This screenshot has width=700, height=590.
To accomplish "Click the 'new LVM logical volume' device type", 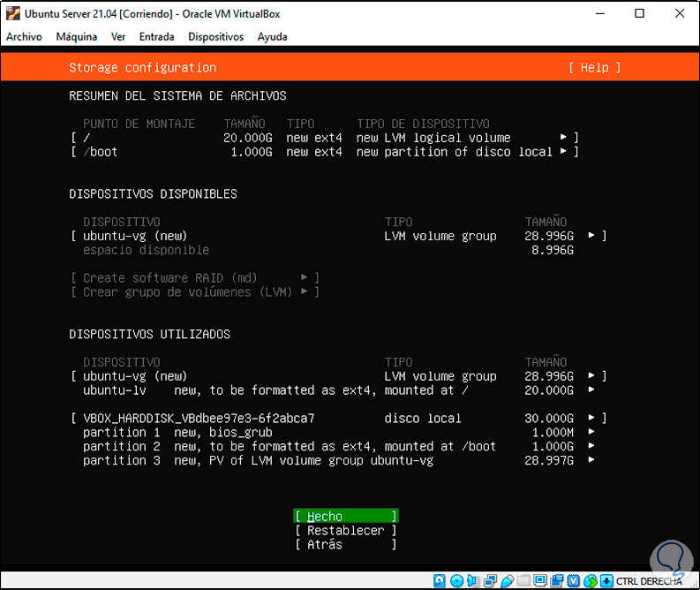I will click(x=433, y=138).
